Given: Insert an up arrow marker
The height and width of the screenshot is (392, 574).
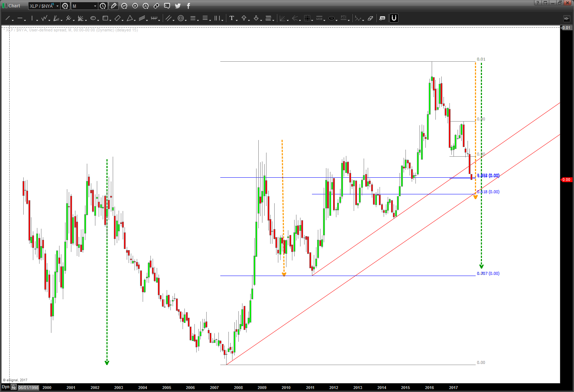Looking at the screenshot, I should click(x=244, y=18).
